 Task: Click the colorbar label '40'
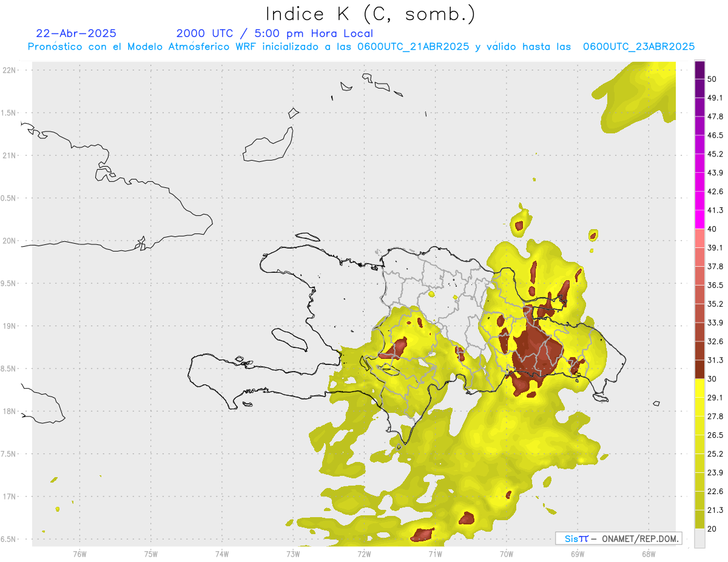tap(712, 229)
